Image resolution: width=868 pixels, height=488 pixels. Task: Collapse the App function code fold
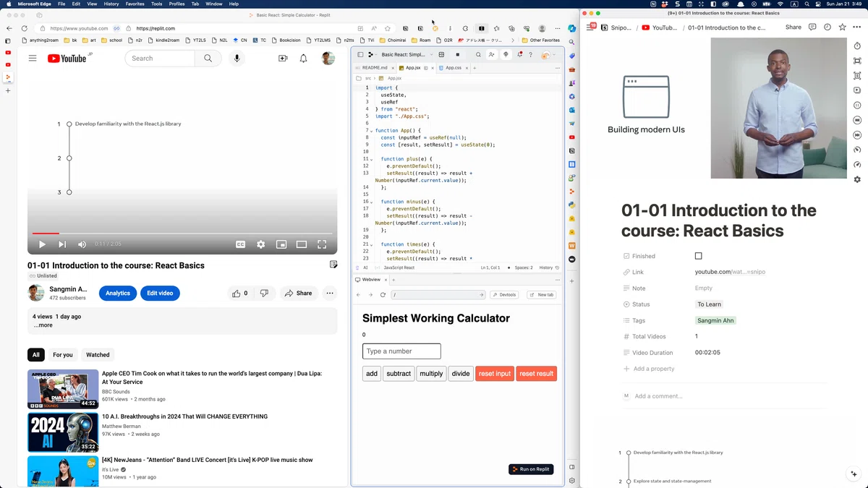[x=372, y=131]
